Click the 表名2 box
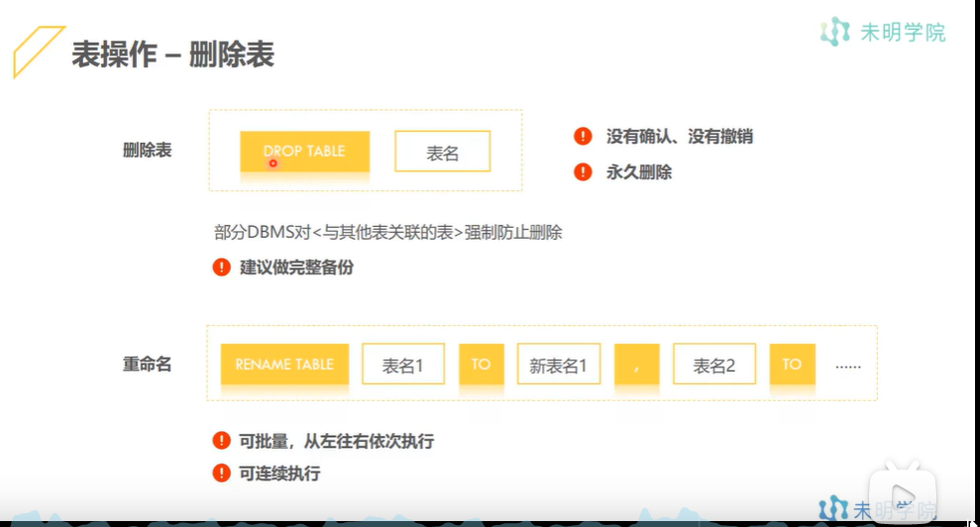Screen dimensions: 980x527 coord(714,364)
